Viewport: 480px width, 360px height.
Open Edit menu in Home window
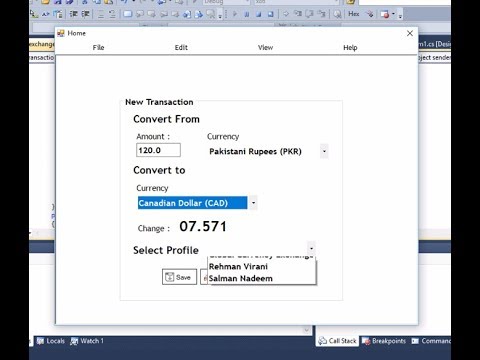pos(181,48)
